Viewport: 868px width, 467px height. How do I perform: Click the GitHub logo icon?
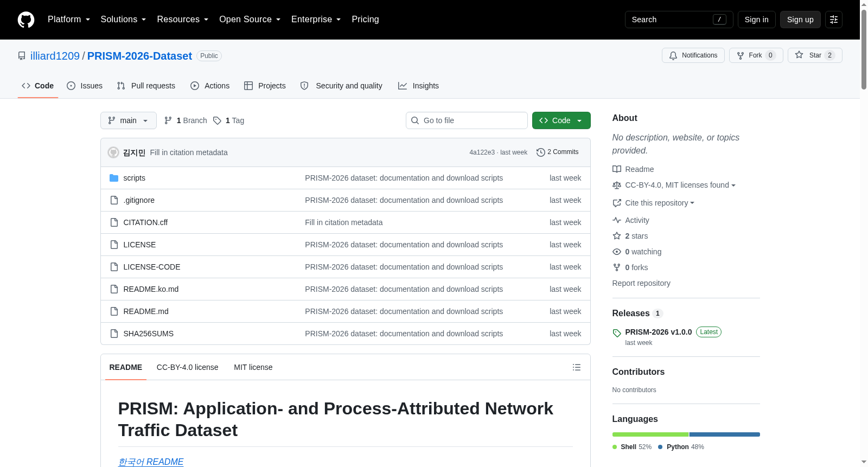pos(26,20)
